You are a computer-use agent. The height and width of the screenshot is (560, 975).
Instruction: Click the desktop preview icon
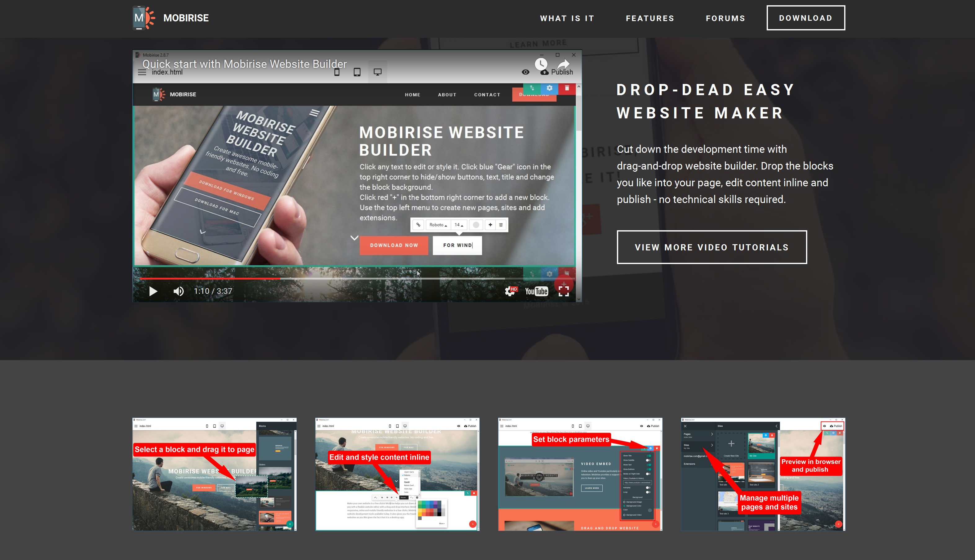pos(377,73)
